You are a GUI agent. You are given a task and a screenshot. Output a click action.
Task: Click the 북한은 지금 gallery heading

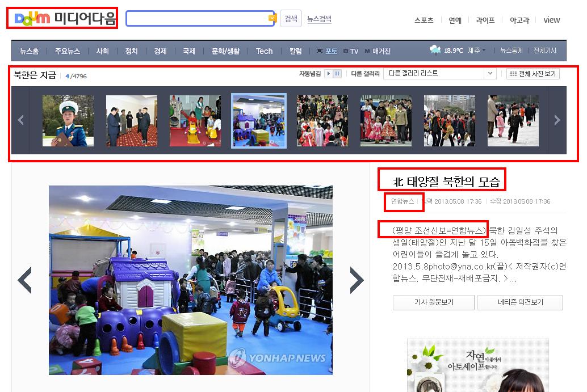click(35, 75)
